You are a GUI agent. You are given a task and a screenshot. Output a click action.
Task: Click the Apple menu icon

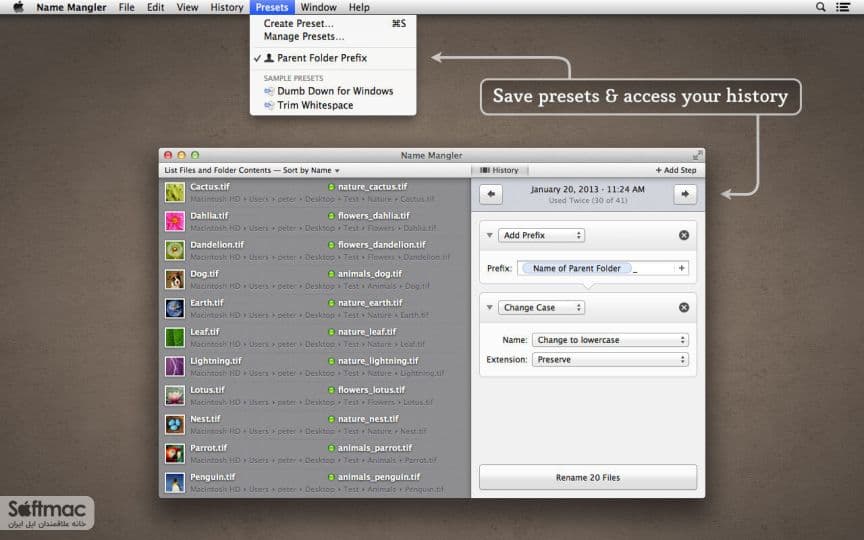tap(18, 7)
